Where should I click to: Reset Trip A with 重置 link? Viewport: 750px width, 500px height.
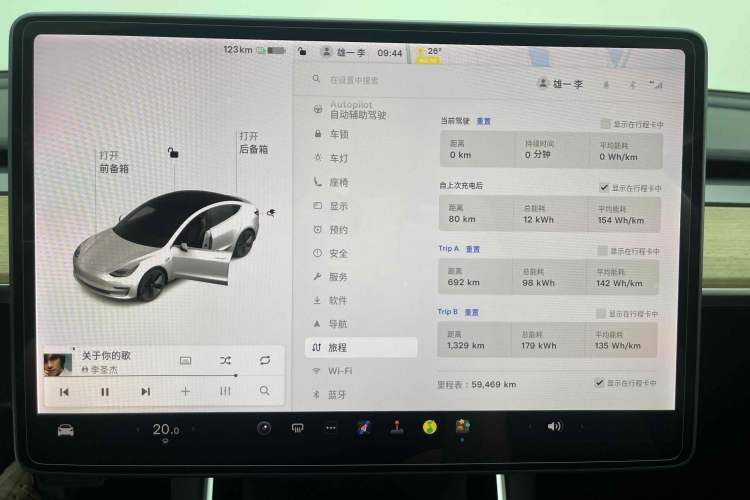[472, 249]
